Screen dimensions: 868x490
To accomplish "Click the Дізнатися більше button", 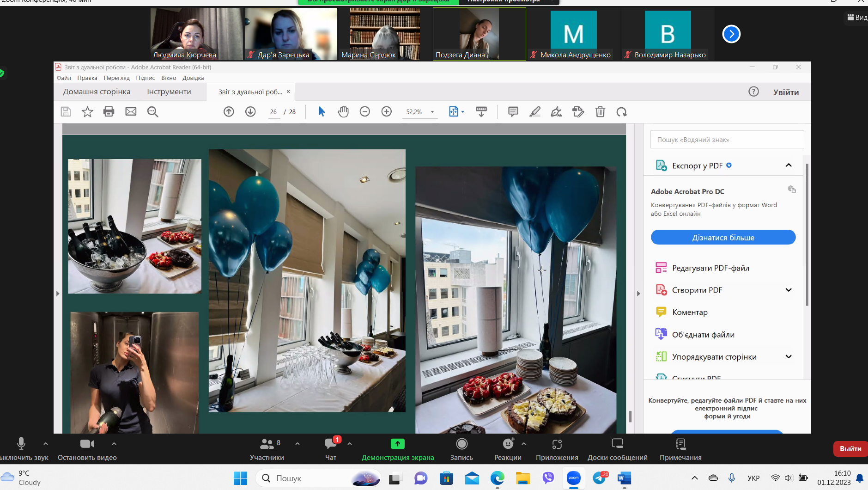I will pos(723,237).
